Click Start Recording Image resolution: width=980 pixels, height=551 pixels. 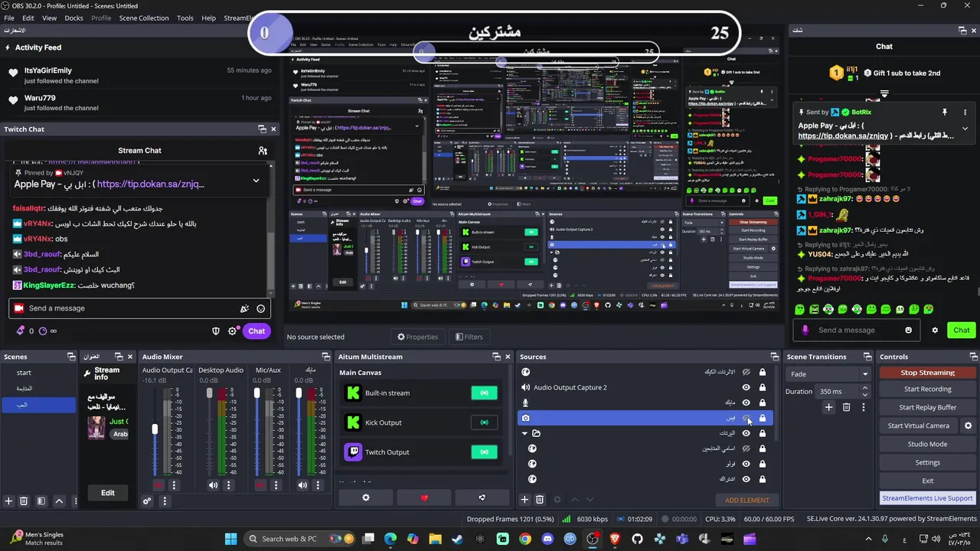(x=927, y=389)
